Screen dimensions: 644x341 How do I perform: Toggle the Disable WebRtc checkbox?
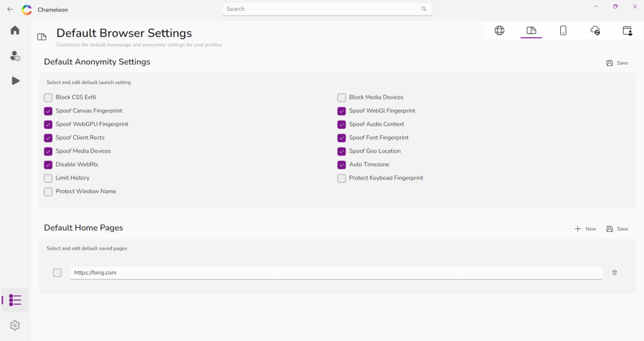pyautogui.click(x=48, y=165)
